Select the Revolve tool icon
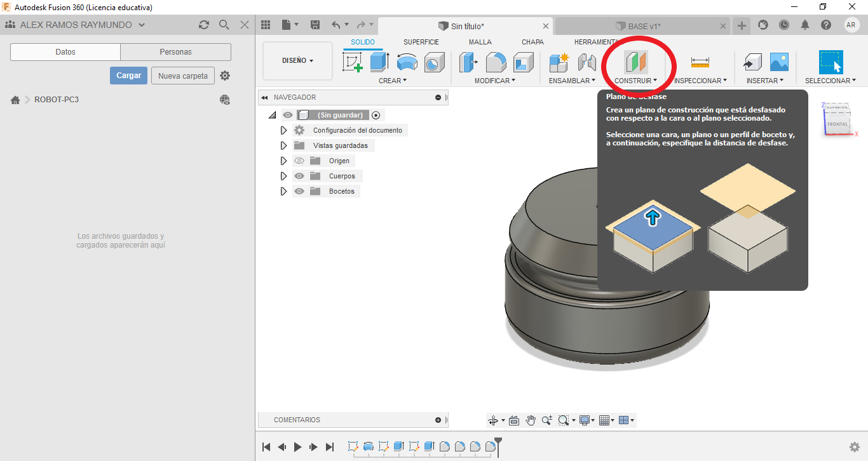 tap(407, 62)
